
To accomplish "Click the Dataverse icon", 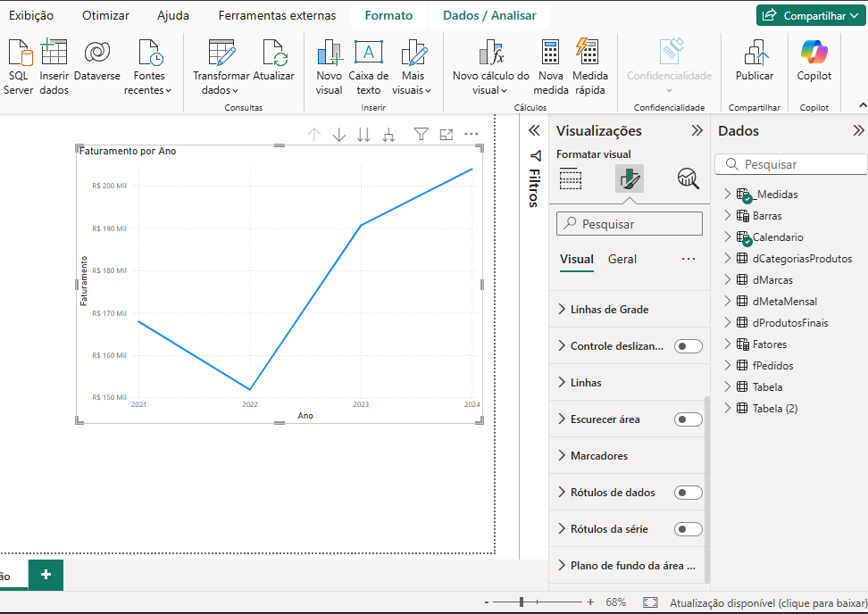I will point(96,53).
